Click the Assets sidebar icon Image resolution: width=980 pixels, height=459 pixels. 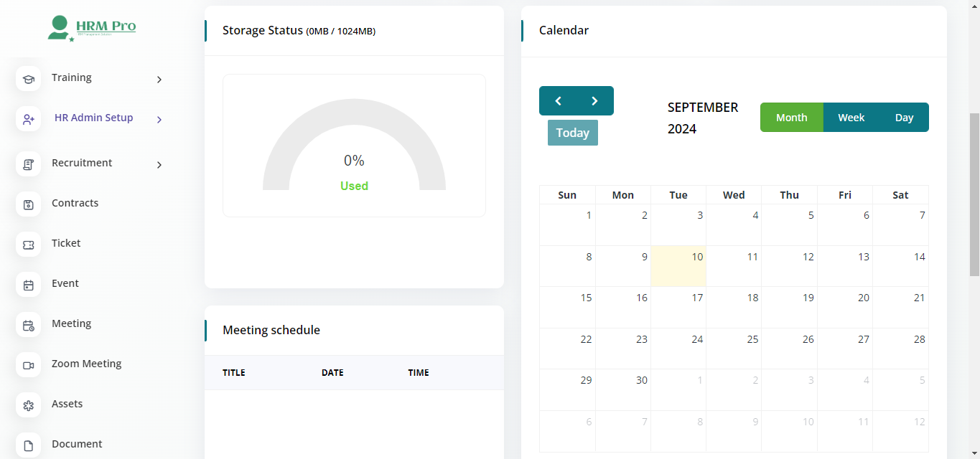[x=29, y=405]
